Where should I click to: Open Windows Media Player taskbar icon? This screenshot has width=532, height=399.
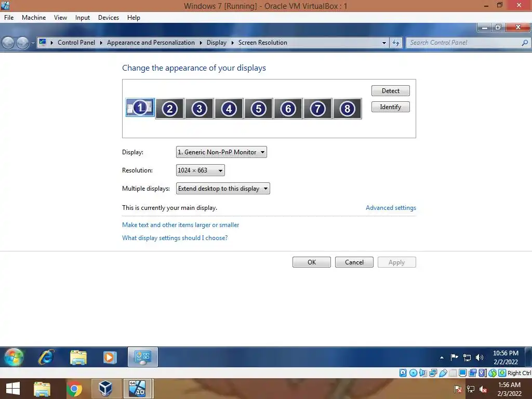(110, 357)
